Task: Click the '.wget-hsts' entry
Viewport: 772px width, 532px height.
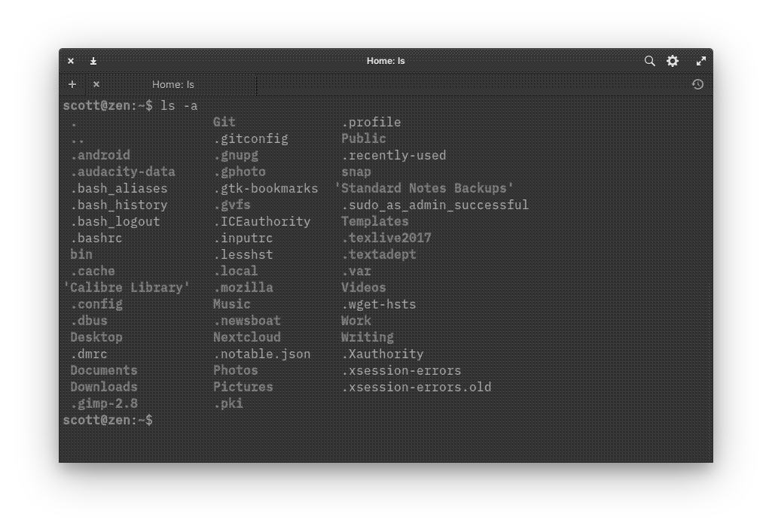Action: click(379, 304)
